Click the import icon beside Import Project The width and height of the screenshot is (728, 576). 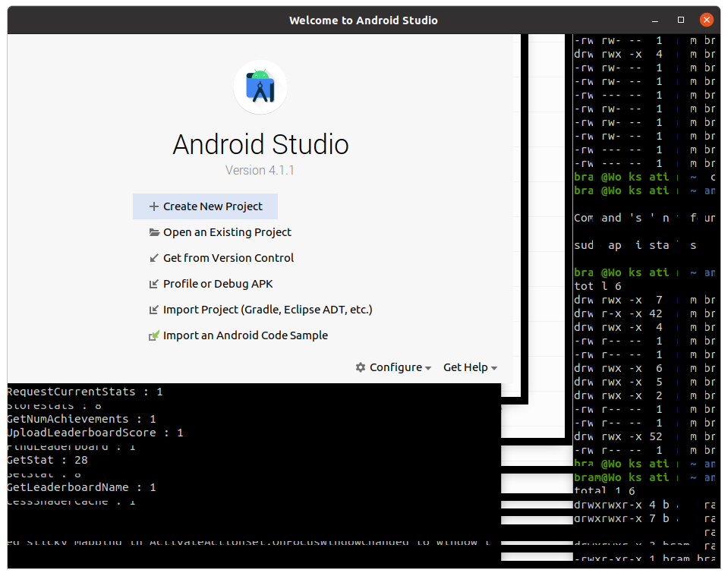(x=153, y=310)
